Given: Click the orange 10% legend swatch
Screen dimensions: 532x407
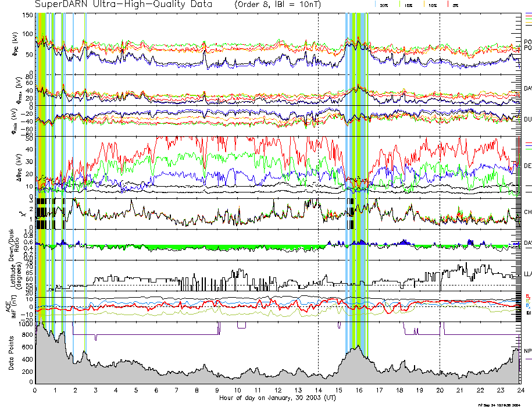Looking at the screenshot, I should [x=424, y=4].
